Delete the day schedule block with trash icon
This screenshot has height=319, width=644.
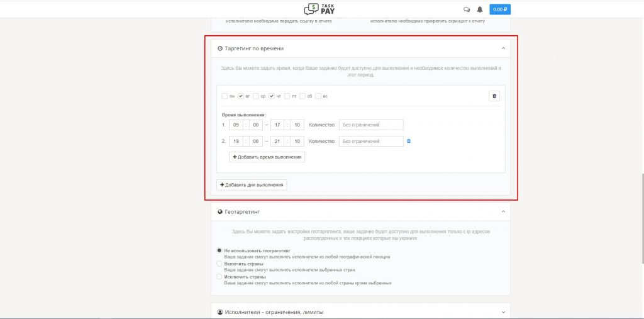(494, 96)
